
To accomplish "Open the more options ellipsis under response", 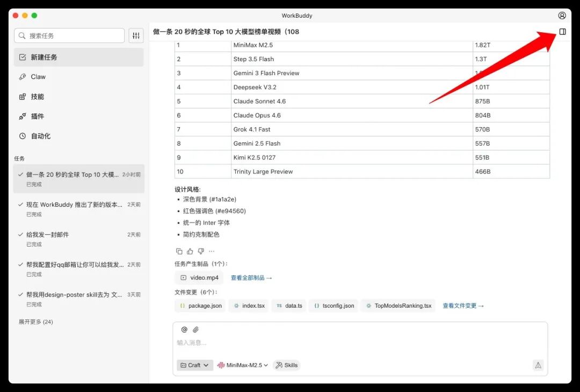I will click(212, 251).
